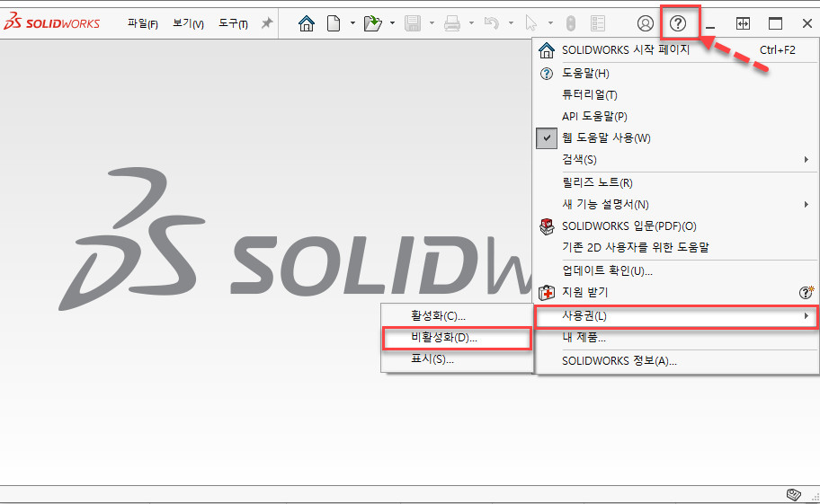Click the Select cursor tool icon

531,23
